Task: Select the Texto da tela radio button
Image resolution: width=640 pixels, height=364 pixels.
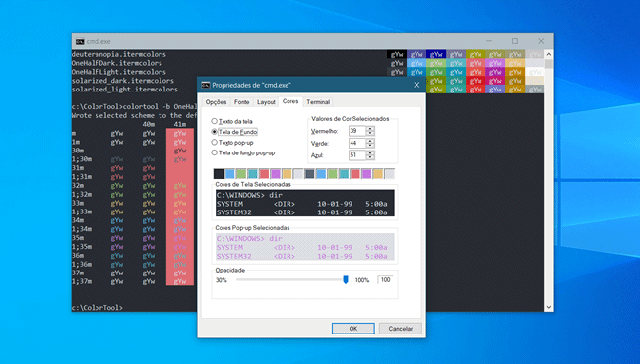Action: (x=214, y=121)
